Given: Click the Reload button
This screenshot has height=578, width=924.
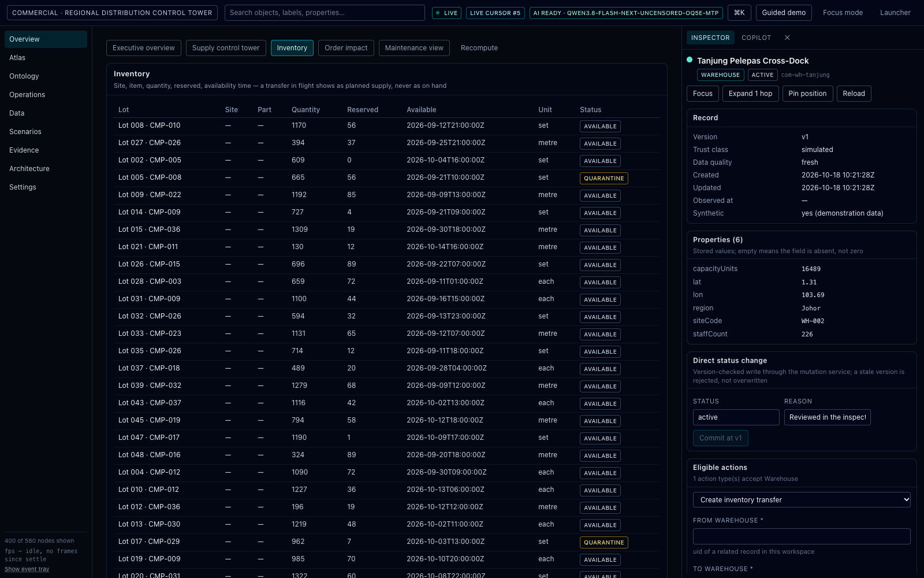Looking at the screenshot, I should coord(854,94).
